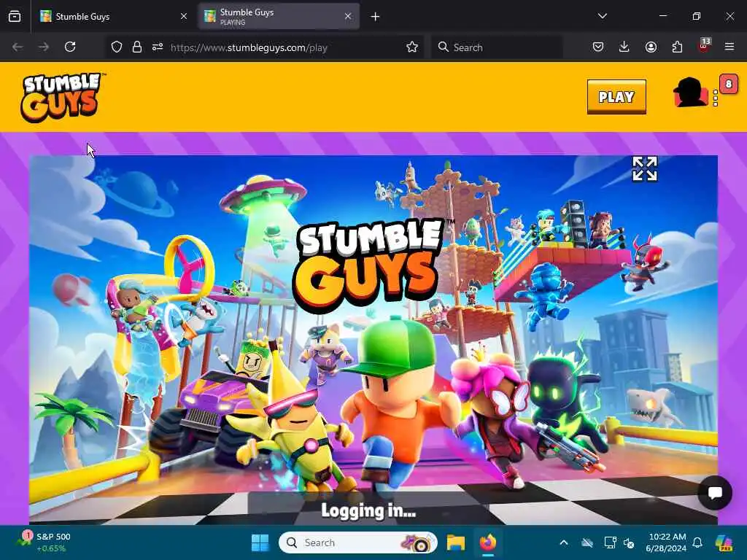This screenshot has height=560, width=747.
Task: Open the Firefox account icon
Action: pos(651,47)
